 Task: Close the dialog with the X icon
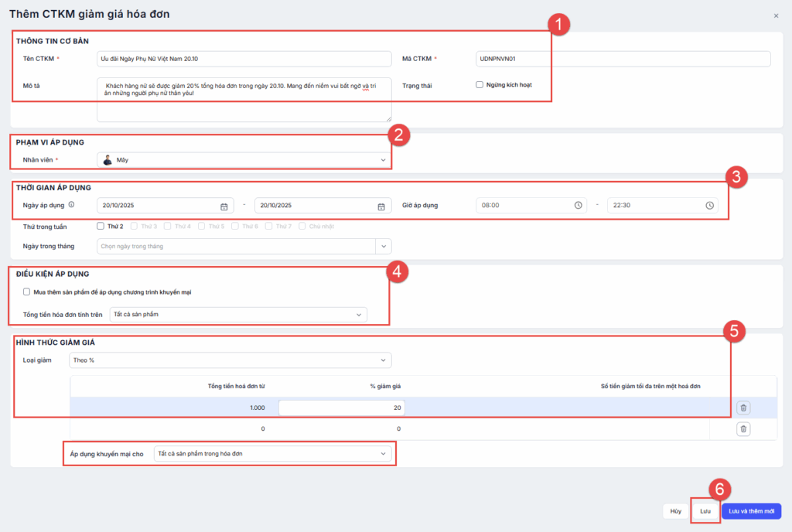(x=776, y=15)
